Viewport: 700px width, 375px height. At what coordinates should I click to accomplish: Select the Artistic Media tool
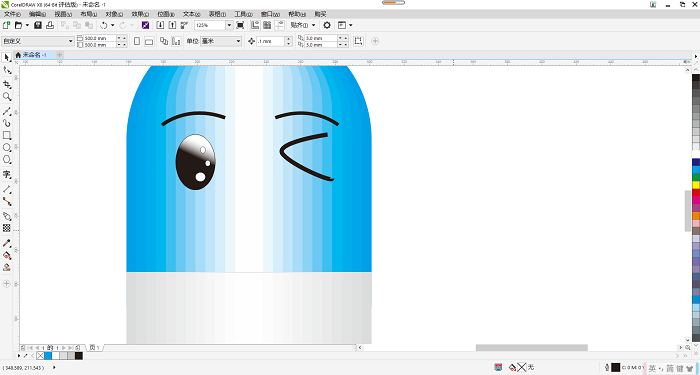pos(7,123)
